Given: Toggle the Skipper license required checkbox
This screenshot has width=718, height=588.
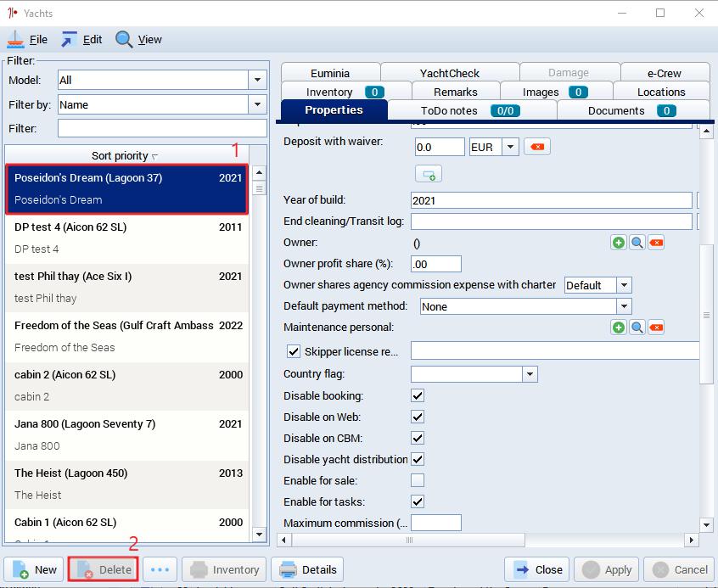Looking at the screenshot, I should (x=294, y=351).
